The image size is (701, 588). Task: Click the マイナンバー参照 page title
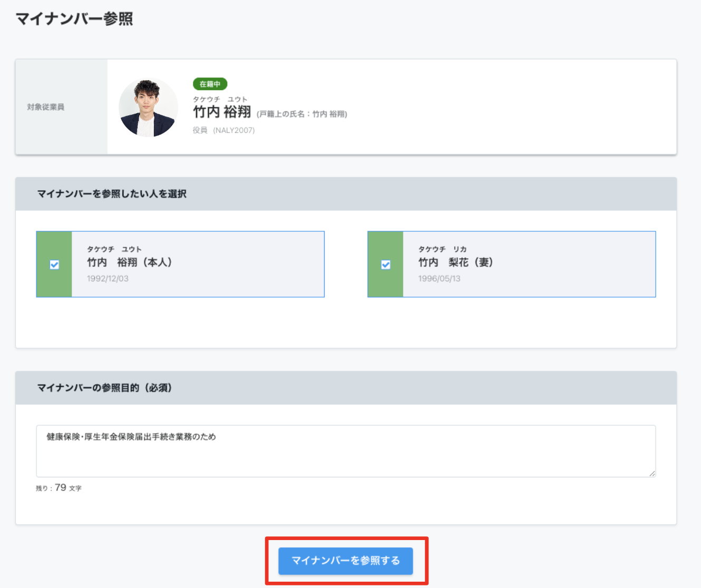tap(74, 19)
